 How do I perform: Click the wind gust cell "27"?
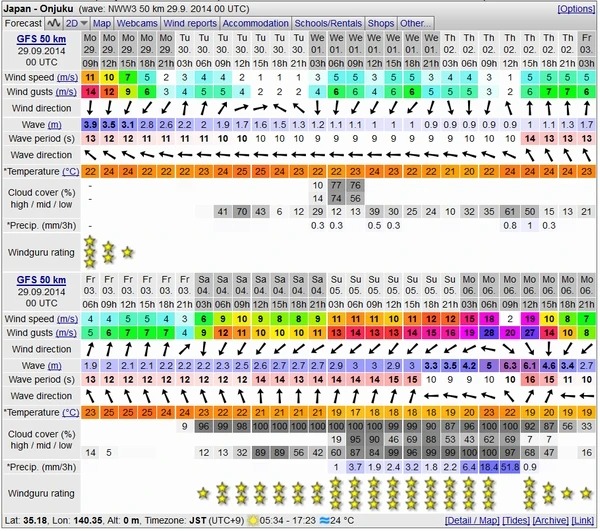[x=530, y=333]
